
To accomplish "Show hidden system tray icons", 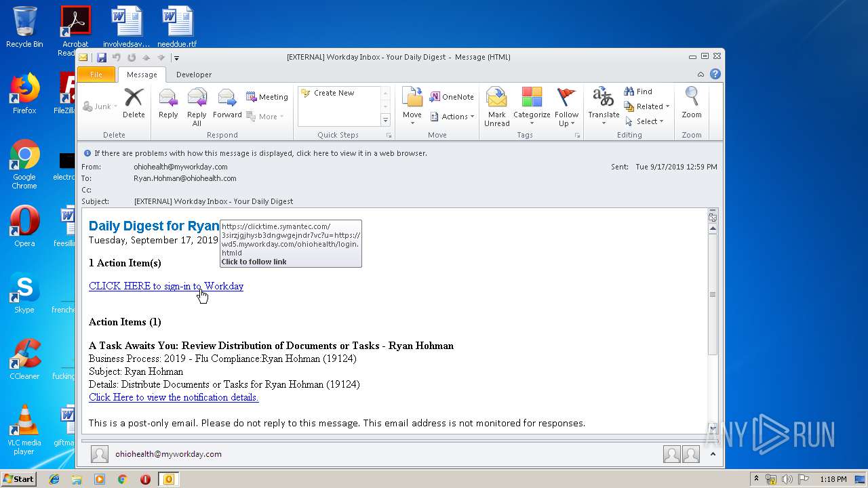I will pos(756,479).
